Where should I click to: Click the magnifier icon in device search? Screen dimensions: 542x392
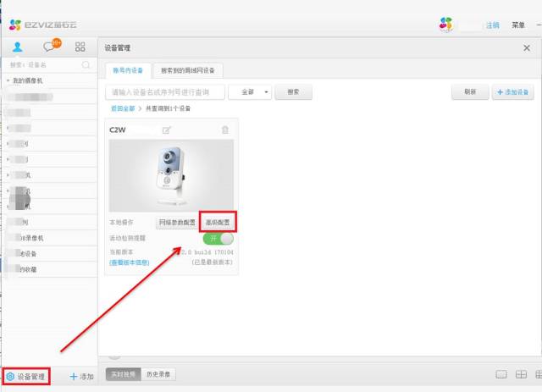86,64
